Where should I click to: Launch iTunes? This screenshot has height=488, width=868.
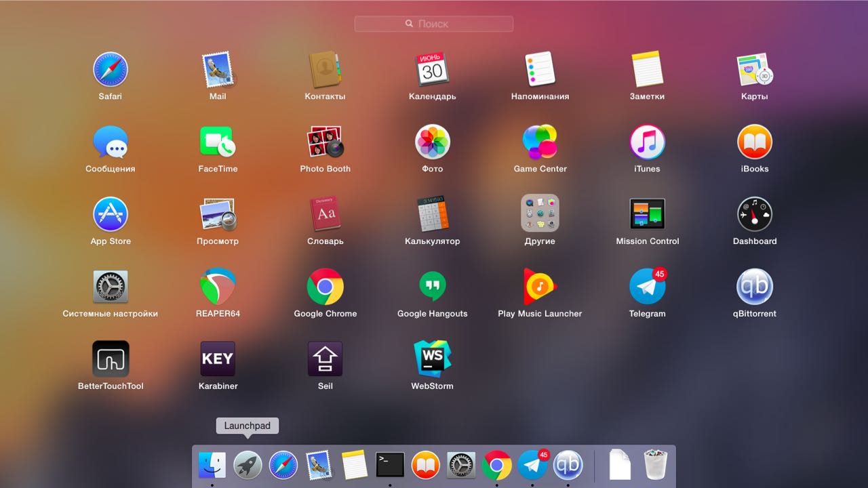[647, 142]
